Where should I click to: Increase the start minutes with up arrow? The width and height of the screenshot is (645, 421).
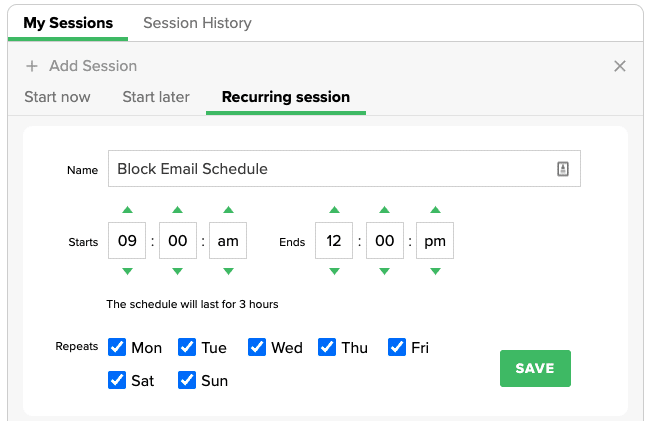(x=177, y=210)
